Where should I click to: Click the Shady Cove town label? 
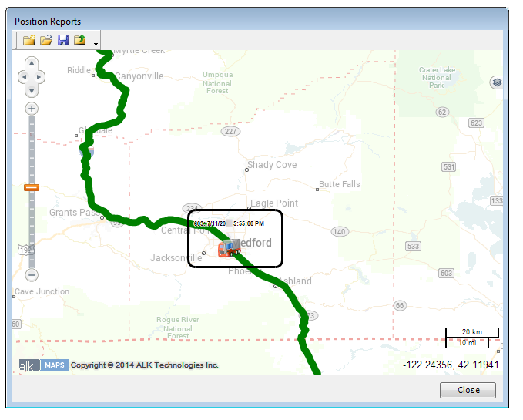click(x=272, y=165)
